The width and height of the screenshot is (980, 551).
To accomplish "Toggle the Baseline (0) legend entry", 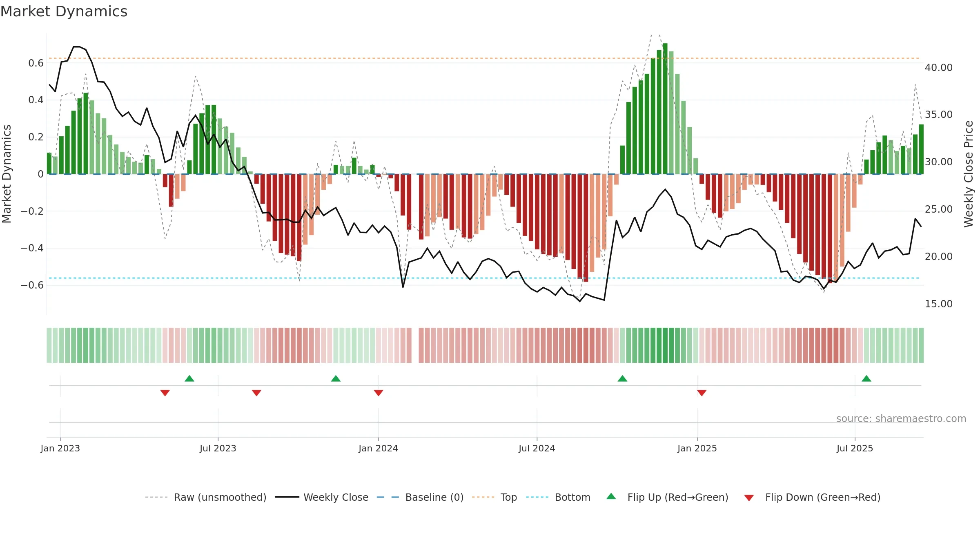I will click(420, 497).
